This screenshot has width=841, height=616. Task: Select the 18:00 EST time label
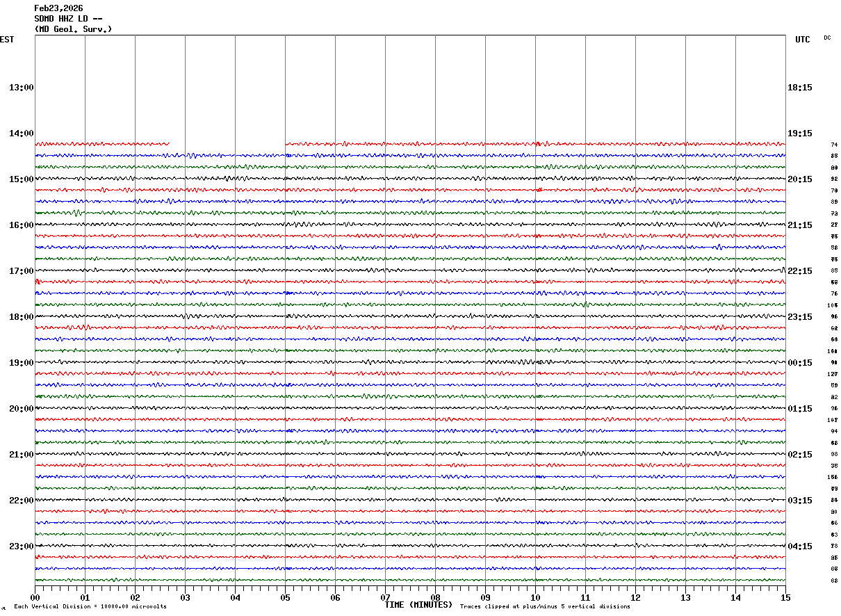pos(22,317)
